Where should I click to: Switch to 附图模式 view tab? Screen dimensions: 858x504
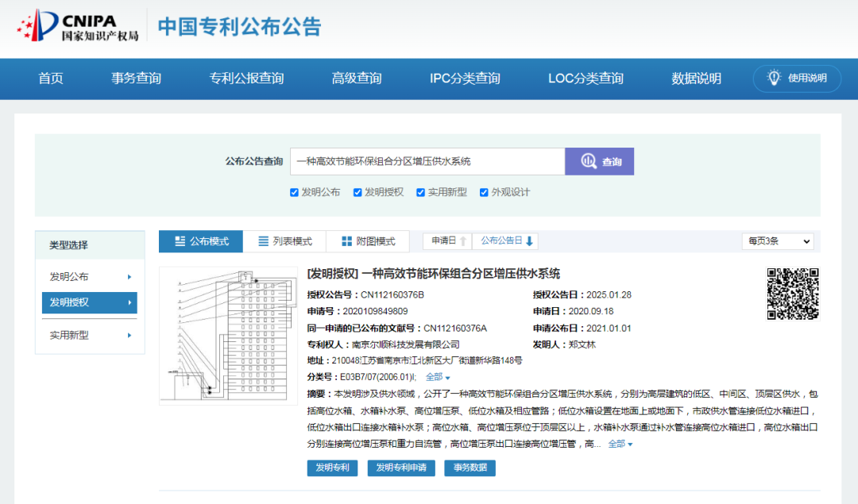pos(368,241)
